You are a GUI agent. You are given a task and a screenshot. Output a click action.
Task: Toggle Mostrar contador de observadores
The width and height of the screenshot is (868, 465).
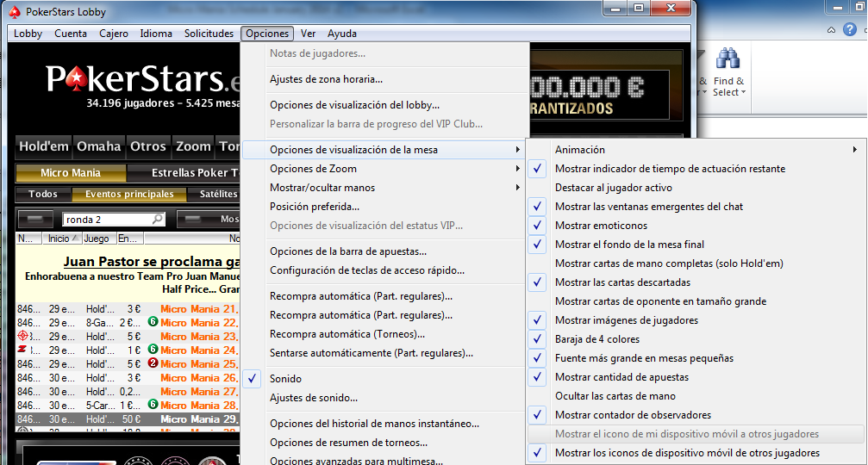pyautogui.click(x=696, y=415)
